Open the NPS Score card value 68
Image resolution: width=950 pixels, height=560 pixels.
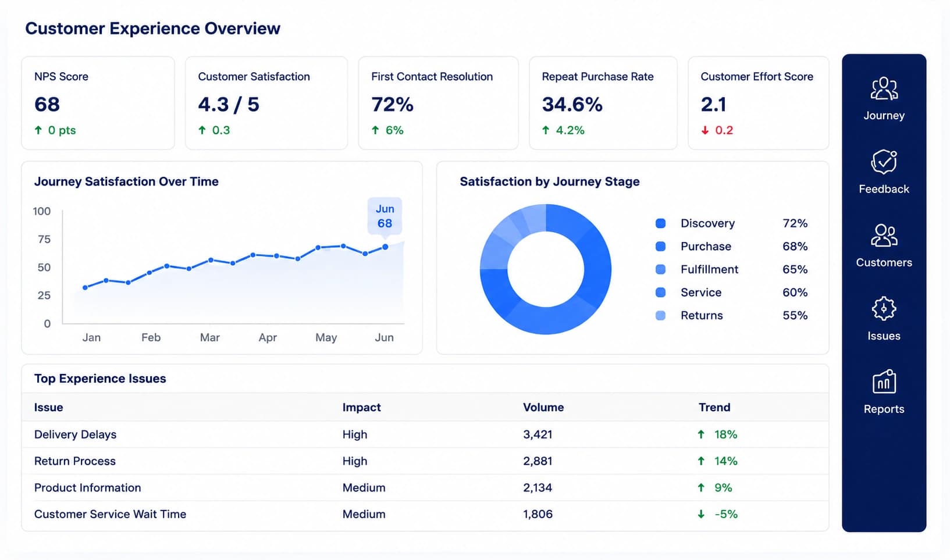[47, 105]
